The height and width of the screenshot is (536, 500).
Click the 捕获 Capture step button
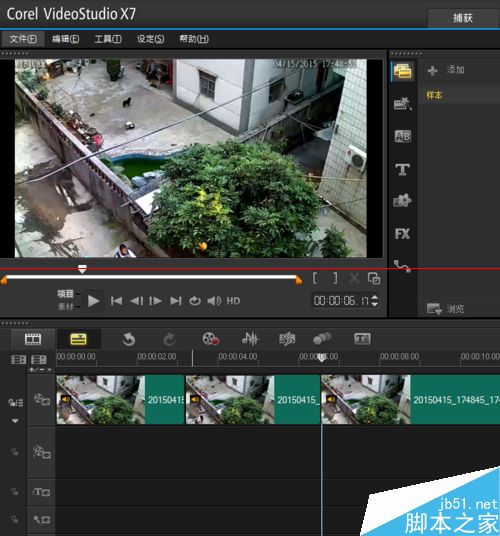point(463,18)
